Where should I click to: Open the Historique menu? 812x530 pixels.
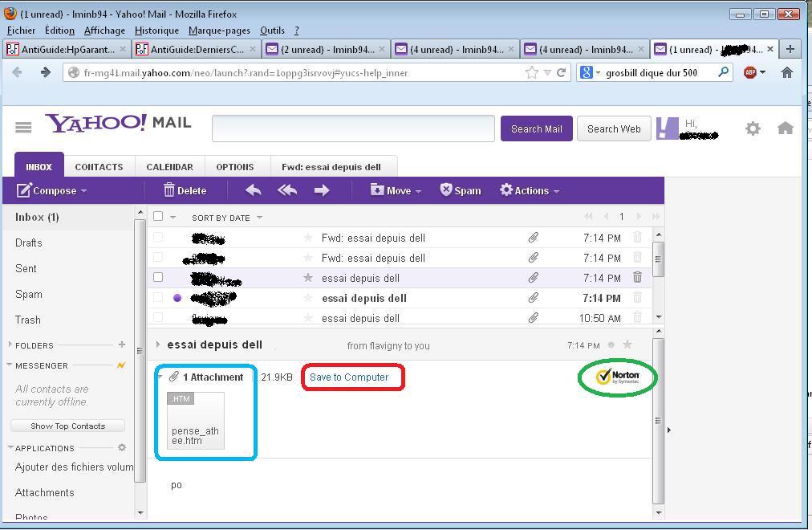pyautogui.click(x=156, y=31)
